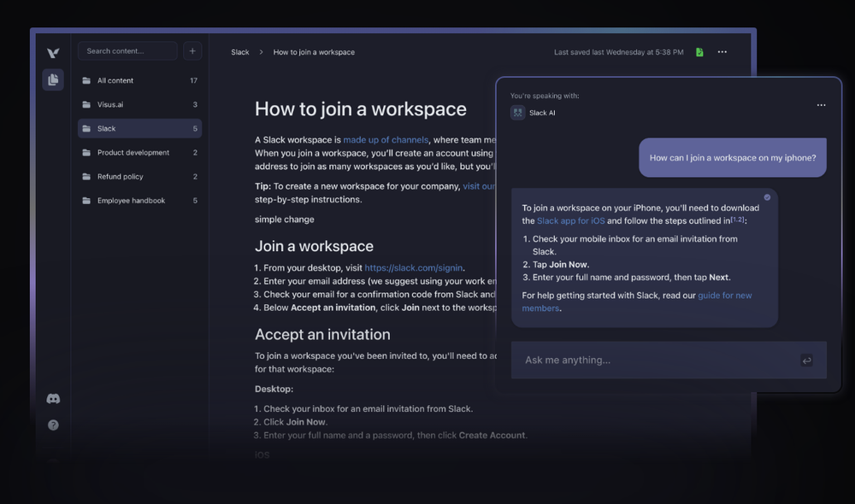Select the All content folder
This screenshot has width=855, height=504.
pos(139,80)
